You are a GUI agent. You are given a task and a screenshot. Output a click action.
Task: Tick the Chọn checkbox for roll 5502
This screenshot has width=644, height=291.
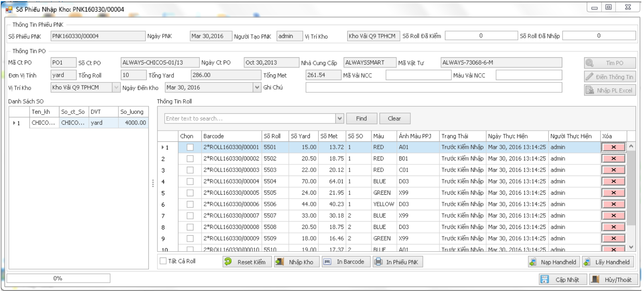(190, 158)
